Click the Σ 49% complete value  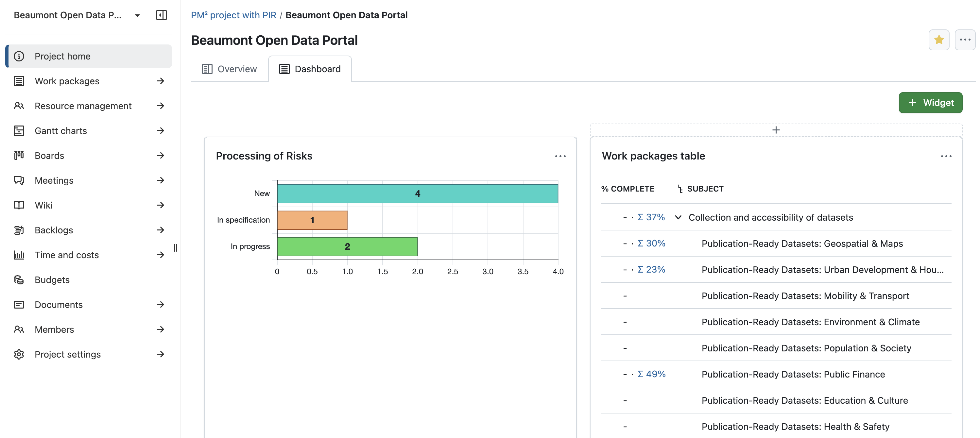click(x=651, y=375)
